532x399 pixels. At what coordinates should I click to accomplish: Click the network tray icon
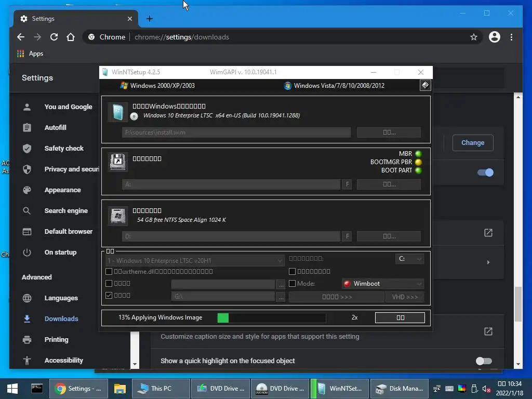coord(436,389)
